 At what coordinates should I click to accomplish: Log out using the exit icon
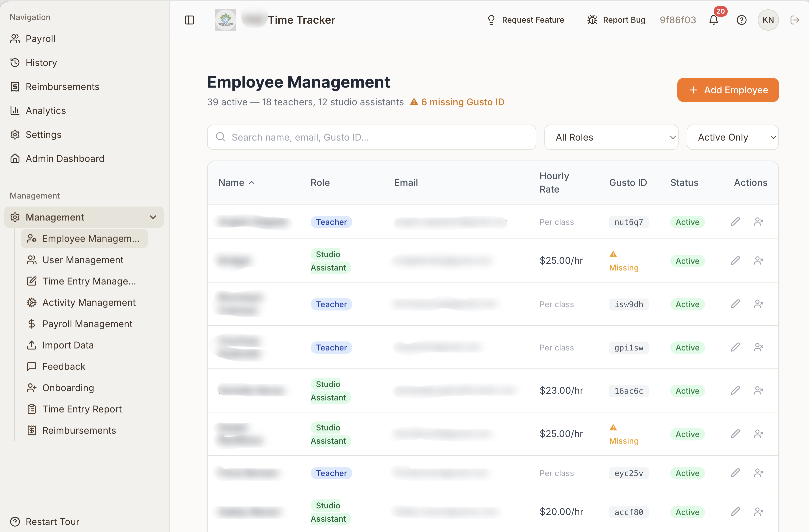pos(795,20)
